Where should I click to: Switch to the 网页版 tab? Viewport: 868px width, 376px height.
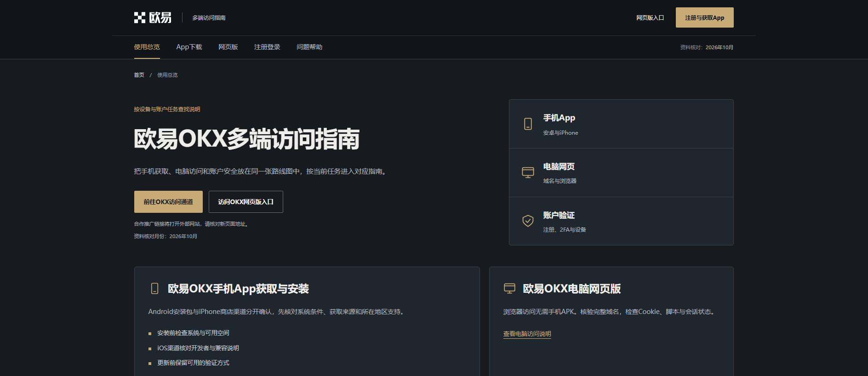228,47
